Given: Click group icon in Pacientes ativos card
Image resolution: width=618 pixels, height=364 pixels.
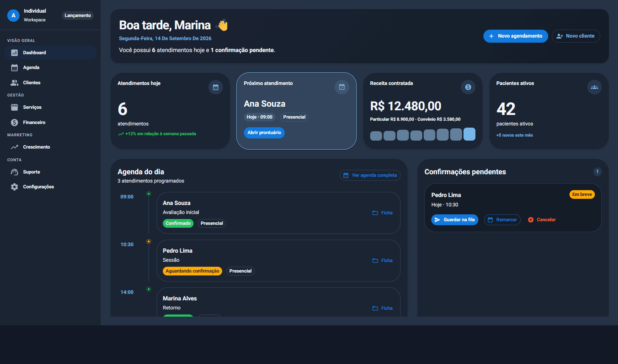Looking at the screenshot, I should (x=594, y=87).
